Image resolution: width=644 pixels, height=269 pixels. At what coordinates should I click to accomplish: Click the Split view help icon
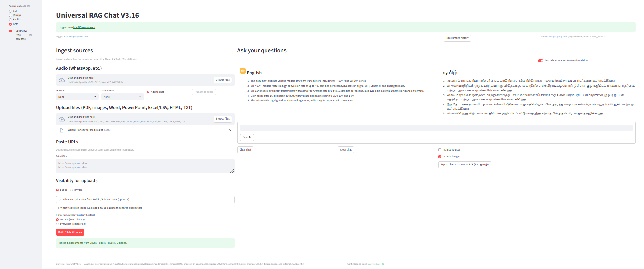[31, 35]
